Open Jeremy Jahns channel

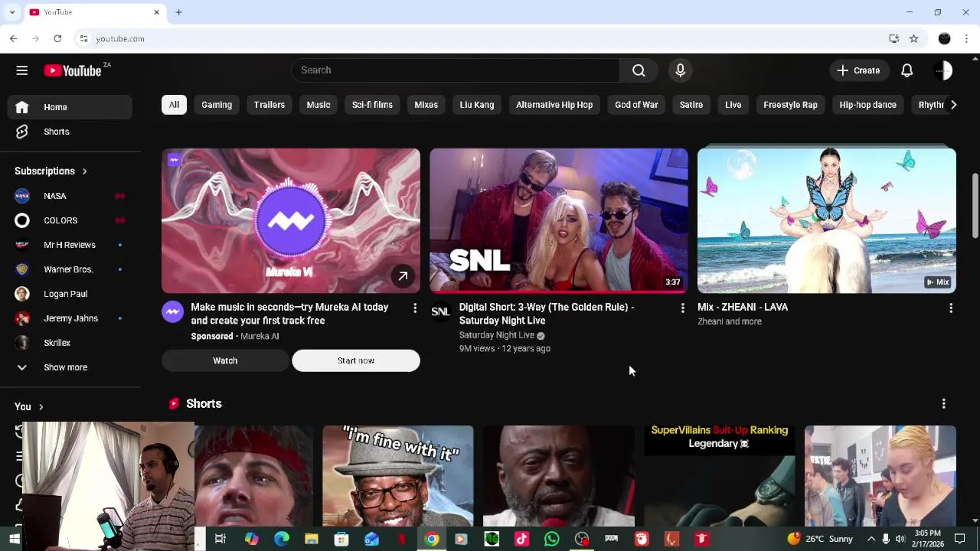[69, 318]
